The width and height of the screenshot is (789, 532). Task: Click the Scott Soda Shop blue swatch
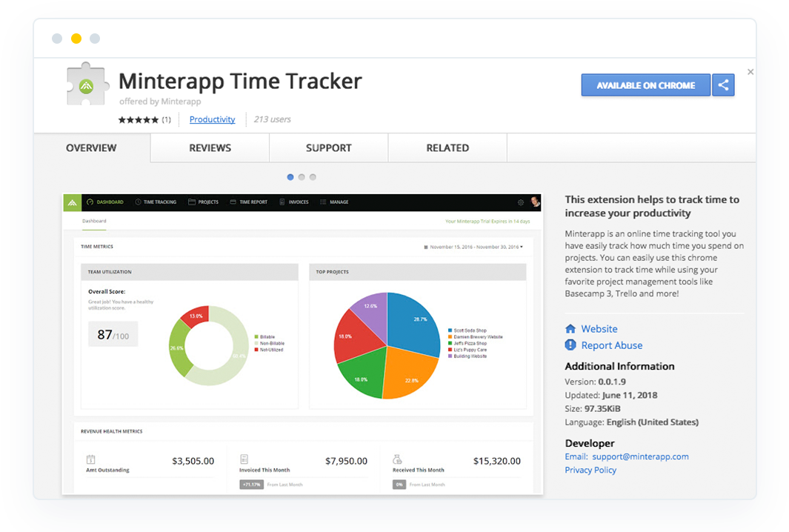(450, 330)
